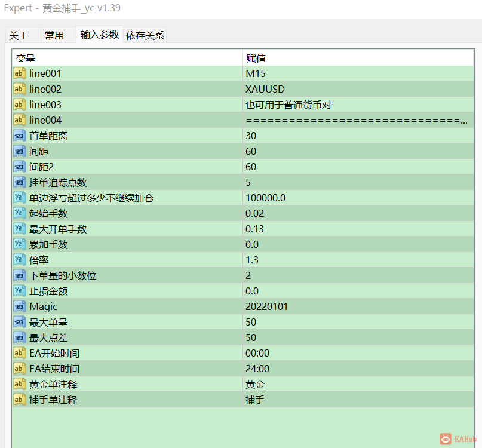
Task: Click the integer icon beside 最大点差
Action: (19, 337)
